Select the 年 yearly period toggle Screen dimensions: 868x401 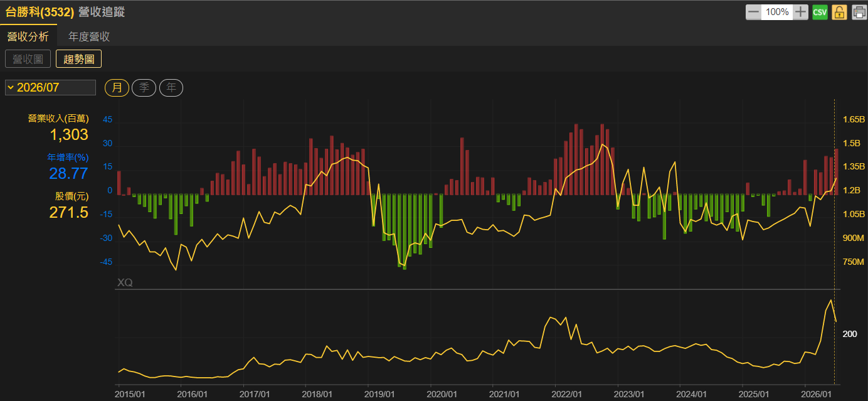pos(171,87)
